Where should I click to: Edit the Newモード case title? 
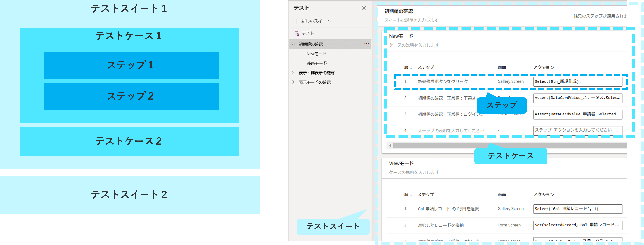click(x=401, y=36)
